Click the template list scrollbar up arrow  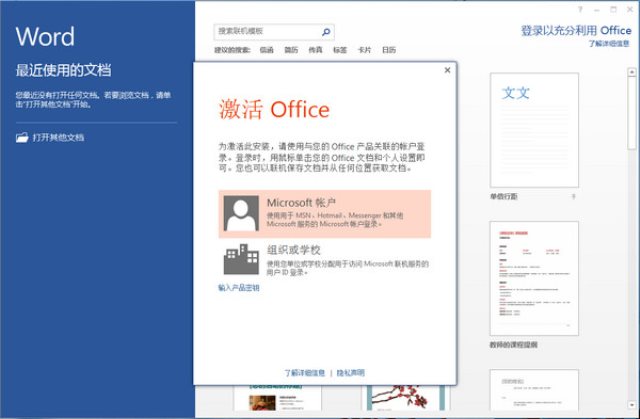coord(632,72)
